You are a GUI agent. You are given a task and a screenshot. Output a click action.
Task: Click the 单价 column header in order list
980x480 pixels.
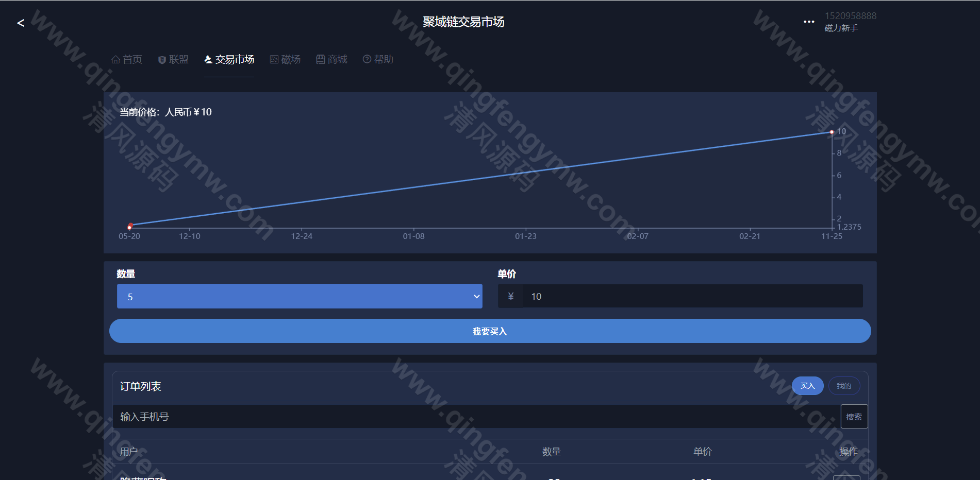[x=702, y=452]
